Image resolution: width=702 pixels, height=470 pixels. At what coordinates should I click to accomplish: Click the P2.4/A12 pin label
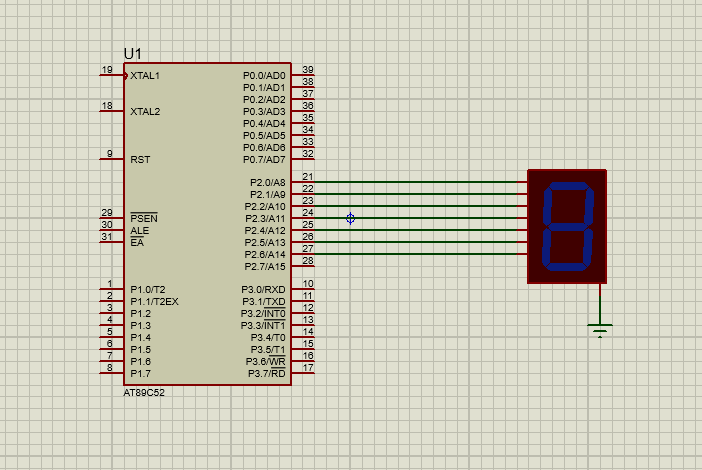click(265, 231)
